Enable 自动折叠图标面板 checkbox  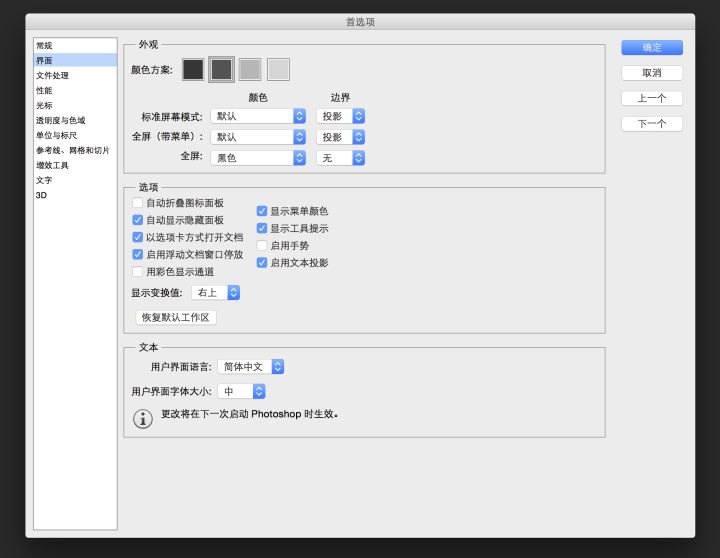pos(138,203)
